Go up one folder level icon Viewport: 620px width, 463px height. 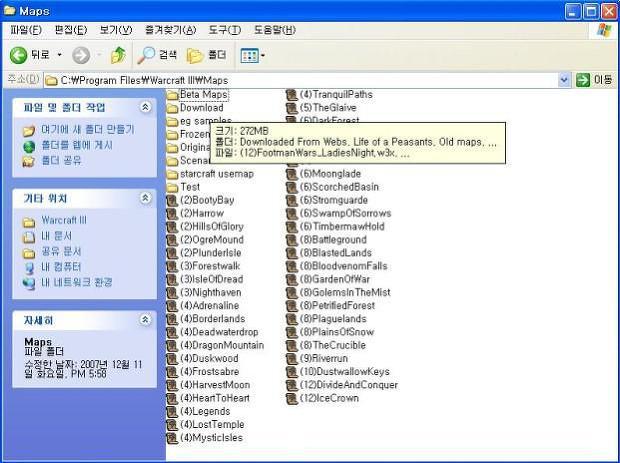(x=118, y=55)
